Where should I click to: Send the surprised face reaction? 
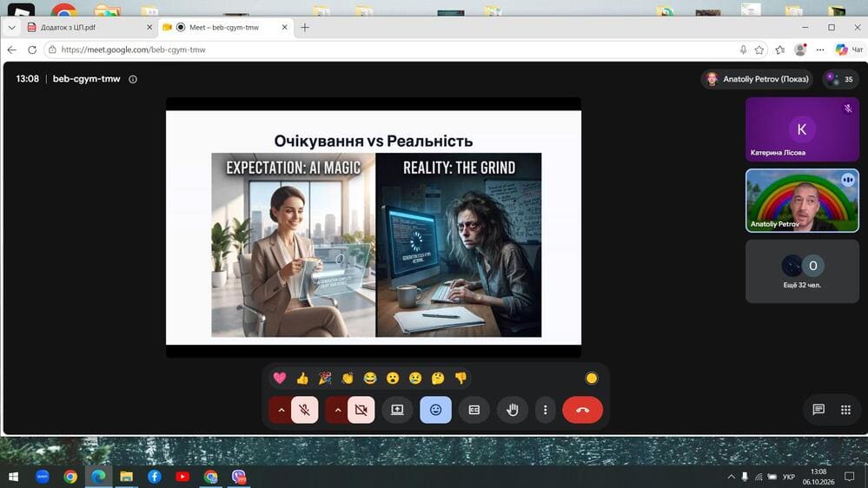pyautogui.click(x=393, y=378)
